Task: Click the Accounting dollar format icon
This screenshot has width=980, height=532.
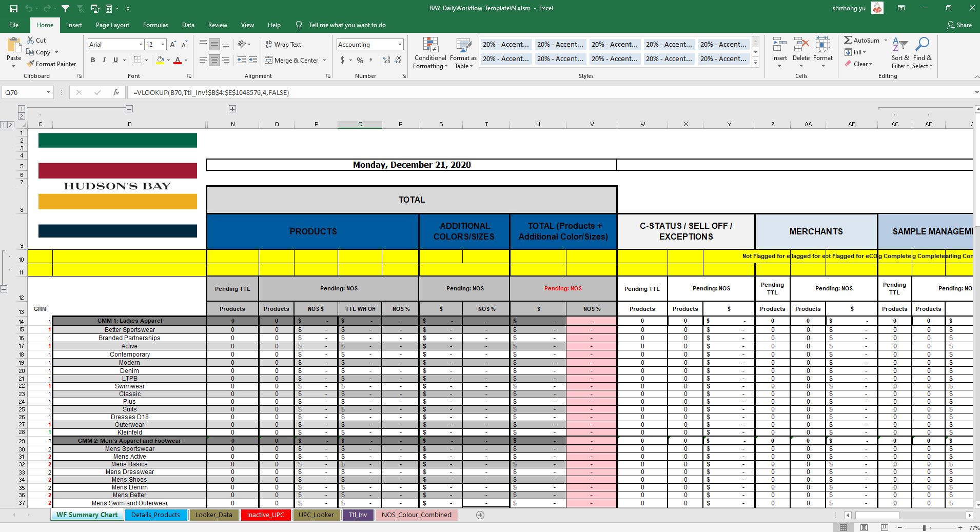Action: pos(342,60)
